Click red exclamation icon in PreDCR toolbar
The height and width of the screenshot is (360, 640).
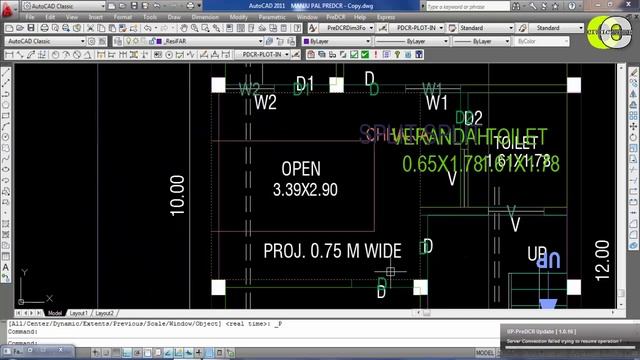tap(376, 55)
